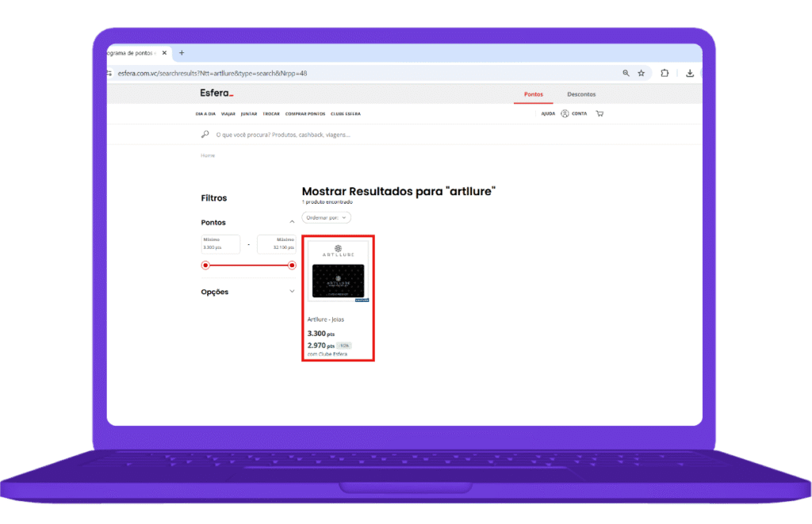Click the Esfera logo
Screen dimensions: 812x524
pyautogui.click(x=215, y=92)
